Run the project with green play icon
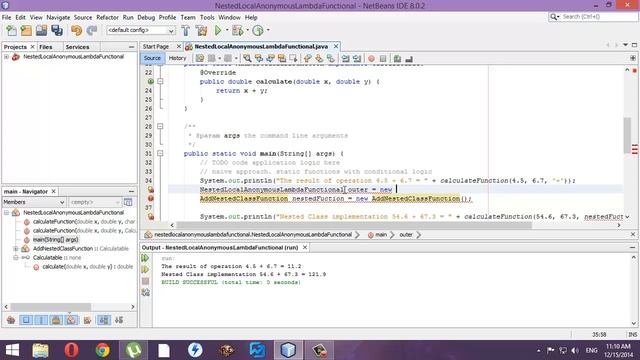This screenshot has width=640, height=360. click(218, 30)
